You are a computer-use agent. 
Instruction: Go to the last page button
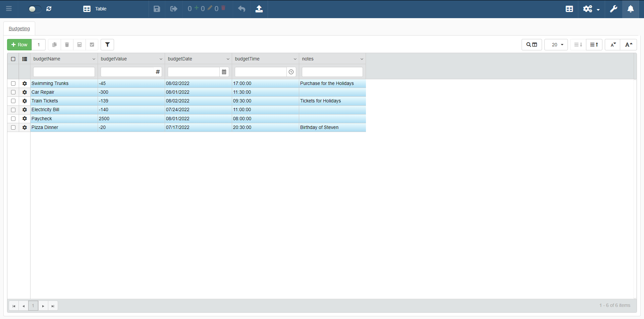tap(53, 306)
